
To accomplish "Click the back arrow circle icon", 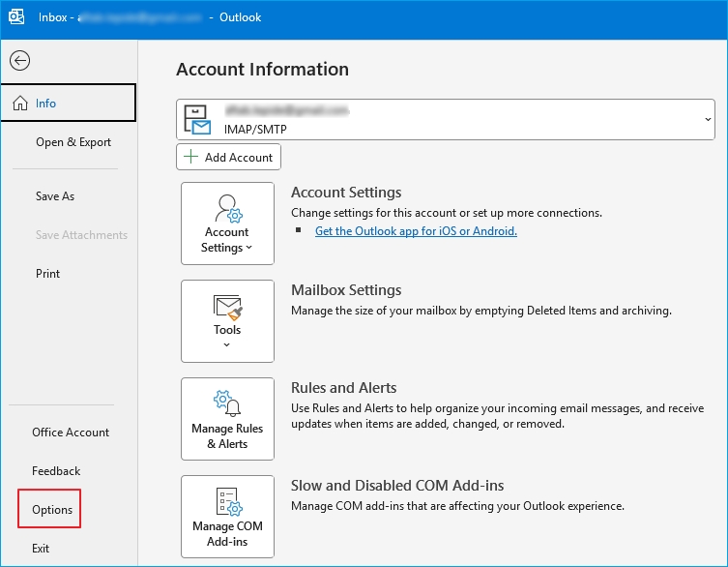I will click(x=20, y=60).
